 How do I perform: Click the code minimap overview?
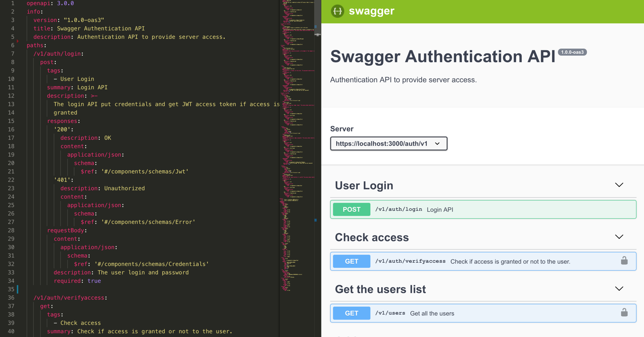296,129
